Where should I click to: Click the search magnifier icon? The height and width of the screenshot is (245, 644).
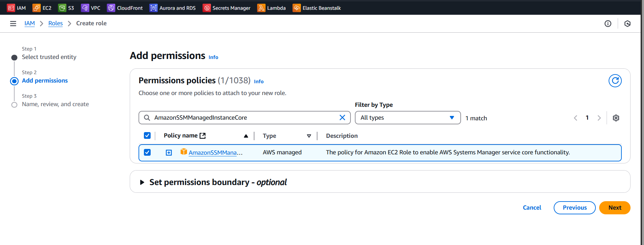(x=147, y=118)
